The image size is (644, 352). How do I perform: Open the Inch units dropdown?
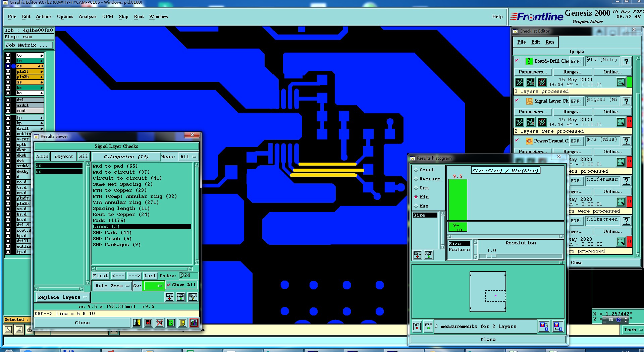[632, 330]
